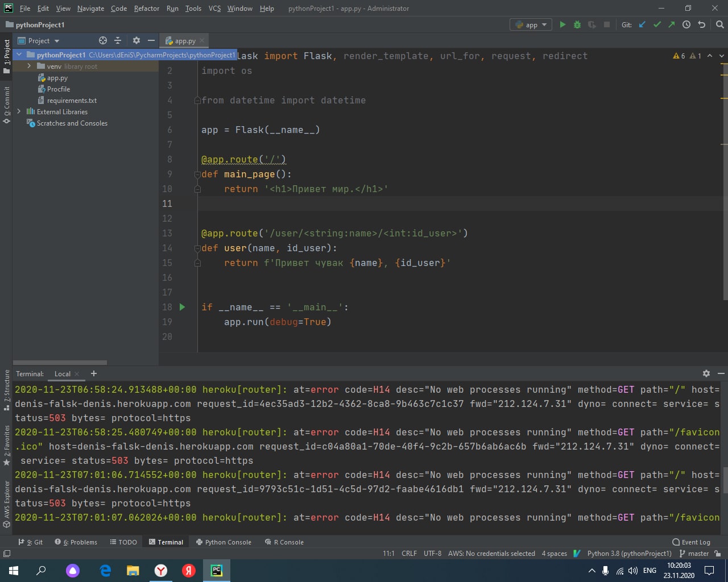The height and width of the screenshot is (582, 728).
Task: Click run gutter arrow at line 18
Action: [x=183, y=307]
